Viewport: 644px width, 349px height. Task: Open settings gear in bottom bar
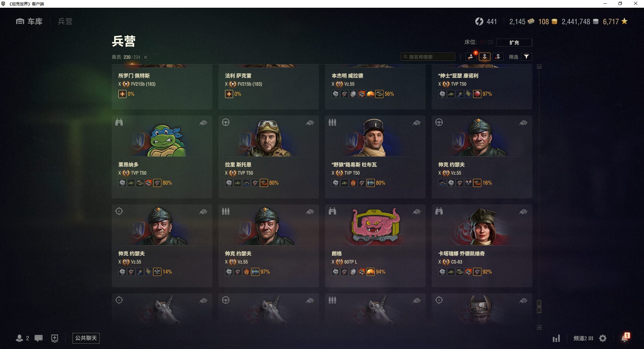tap(603, 338)
